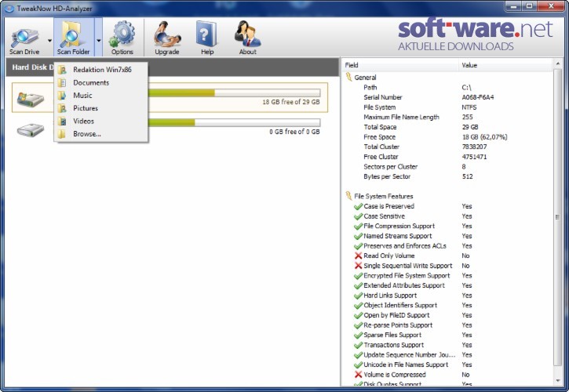The image size is (569, 392).
Task: Click the Hard Disk Drives header bar
Action: [173, 67]
